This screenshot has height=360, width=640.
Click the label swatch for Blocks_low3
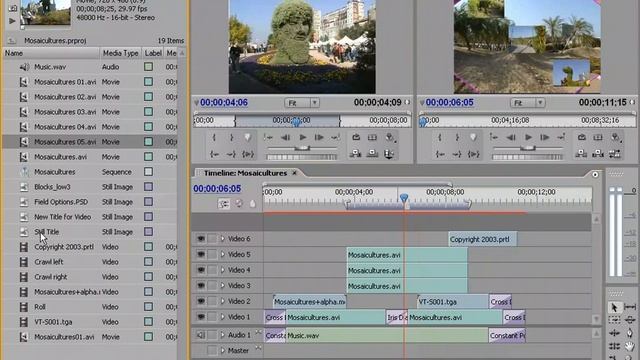pyautogui.click(x=148, y=187)
